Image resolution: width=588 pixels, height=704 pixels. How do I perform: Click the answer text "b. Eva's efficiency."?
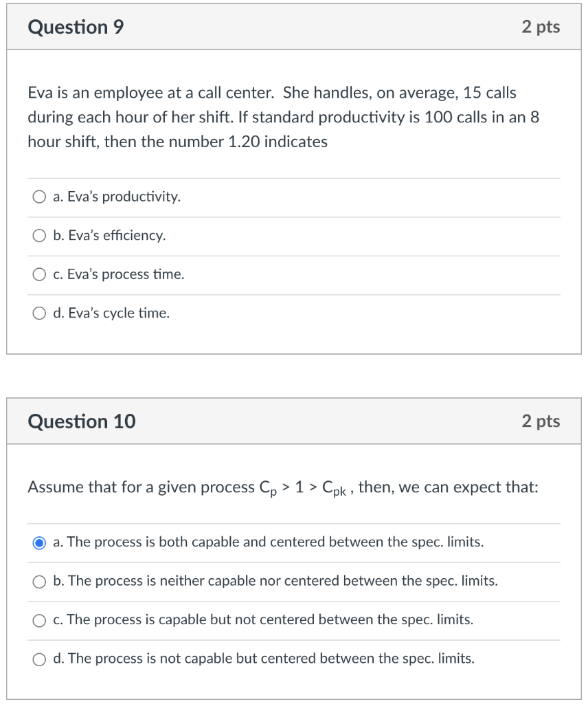coord(109,236)
